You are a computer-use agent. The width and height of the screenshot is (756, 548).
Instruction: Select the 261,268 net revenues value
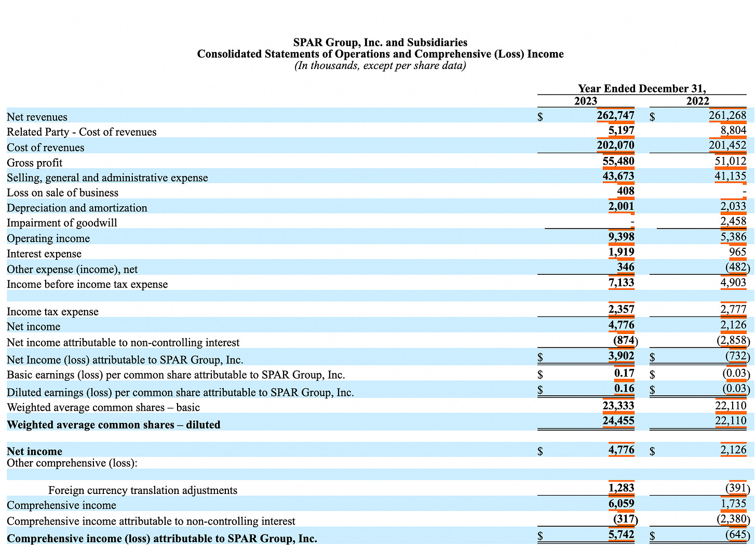[x=727, y=115]
